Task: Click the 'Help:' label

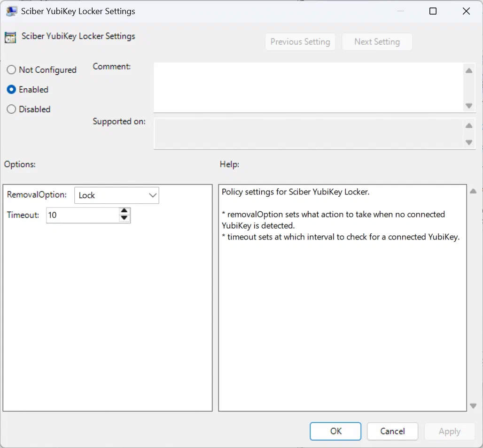Action: click(x=229, y=164)
